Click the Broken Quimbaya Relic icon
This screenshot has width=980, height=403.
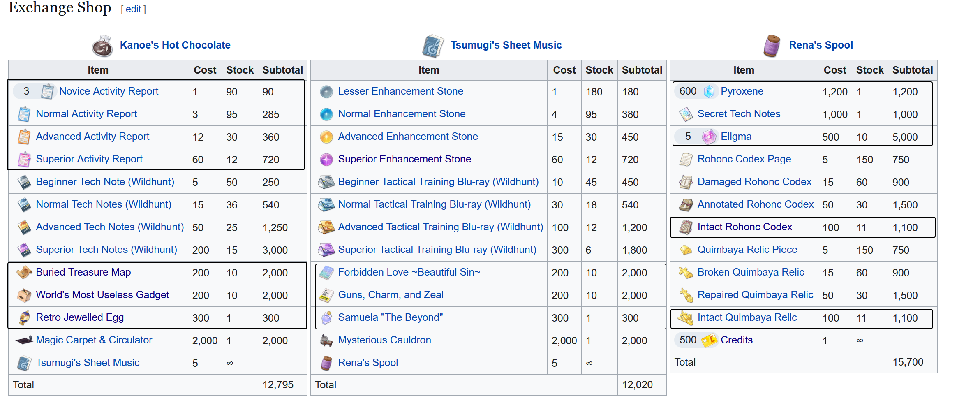coord(686,272)
